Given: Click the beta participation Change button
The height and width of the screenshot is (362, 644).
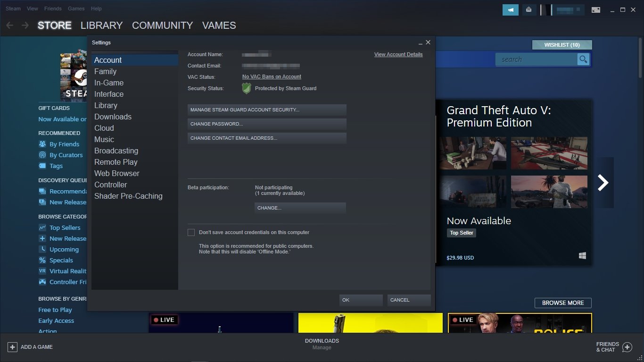Looking at the screenshot, I should coord(300,208).
